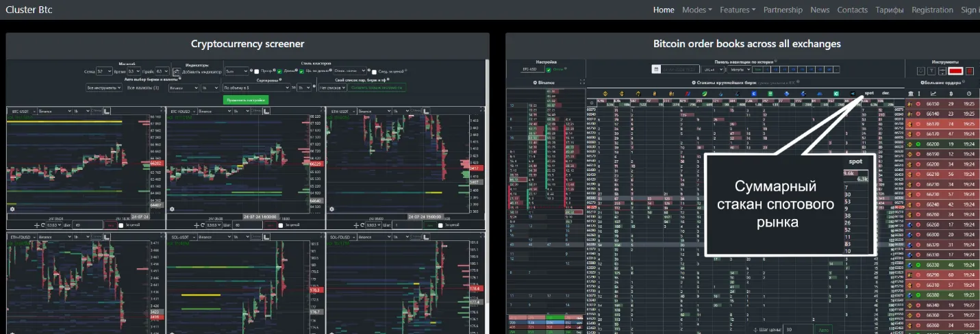
Task: Open the Sum cluster style dropdown
Action: click(236, 71)
